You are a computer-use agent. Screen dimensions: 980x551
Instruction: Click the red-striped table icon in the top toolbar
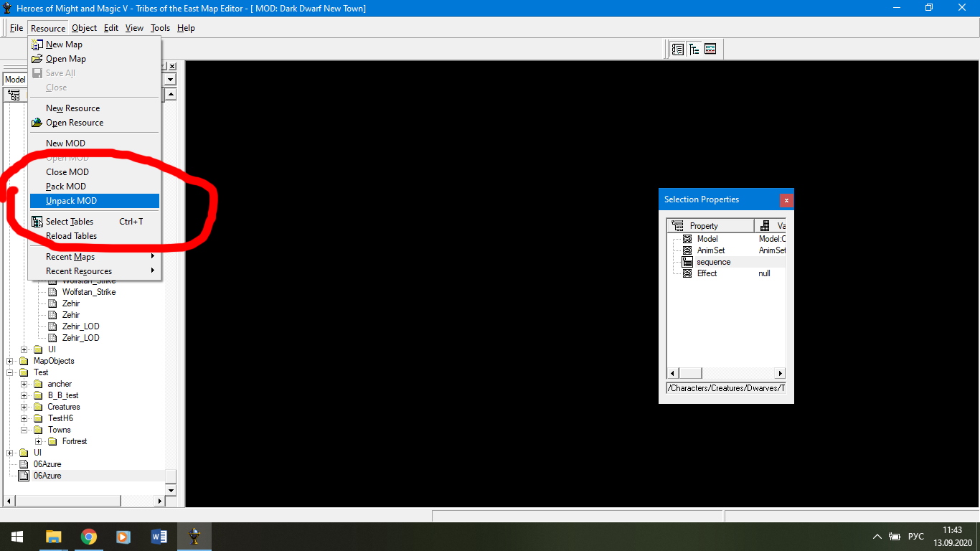point(710,50)
